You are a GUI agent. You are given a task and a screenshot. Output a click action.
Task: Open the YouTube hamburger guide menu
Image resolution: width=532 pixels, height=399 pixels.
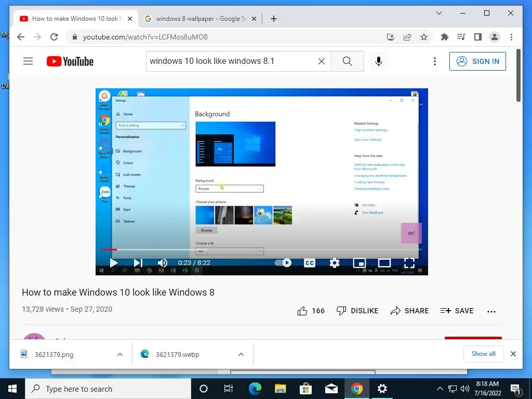click(x=28, y=61)
